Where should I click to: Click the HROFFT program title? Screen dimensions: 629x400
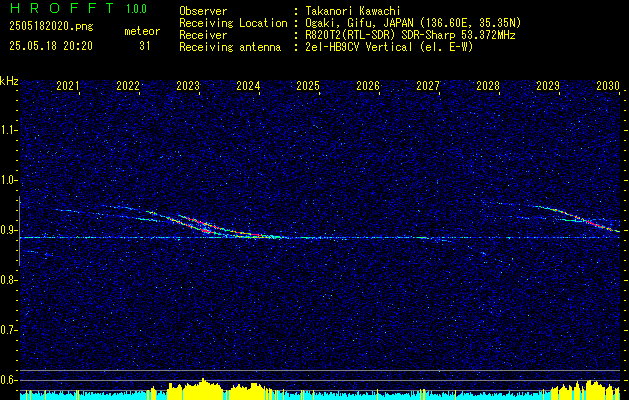click(x=61, y=8)
